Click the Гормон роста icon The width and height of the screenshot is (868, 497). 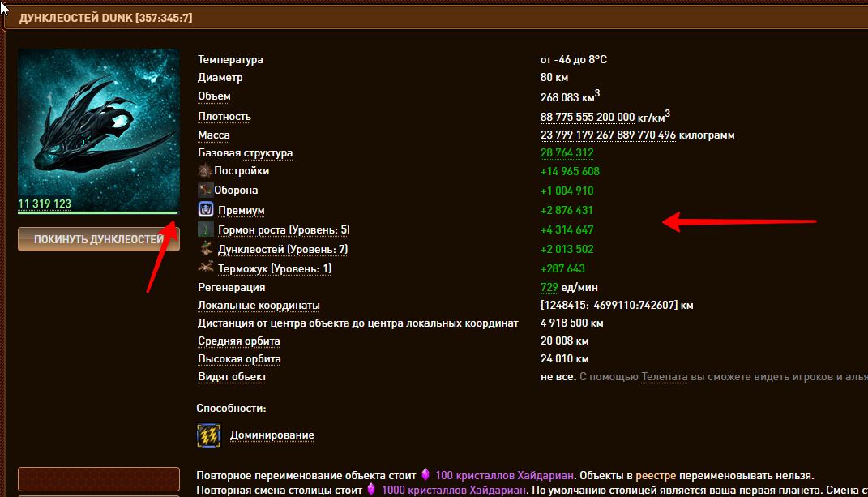(x=206, y=229)
